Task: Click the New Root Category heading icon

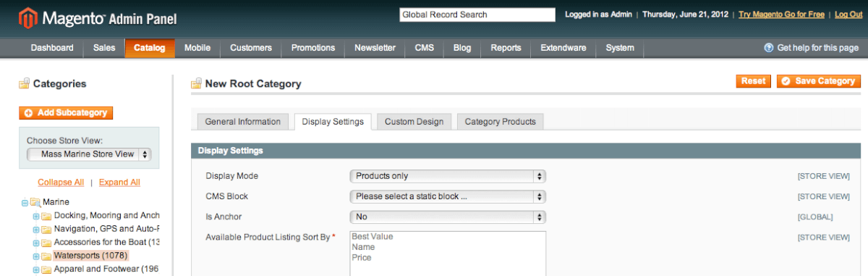Action: (x=196, y=84)
